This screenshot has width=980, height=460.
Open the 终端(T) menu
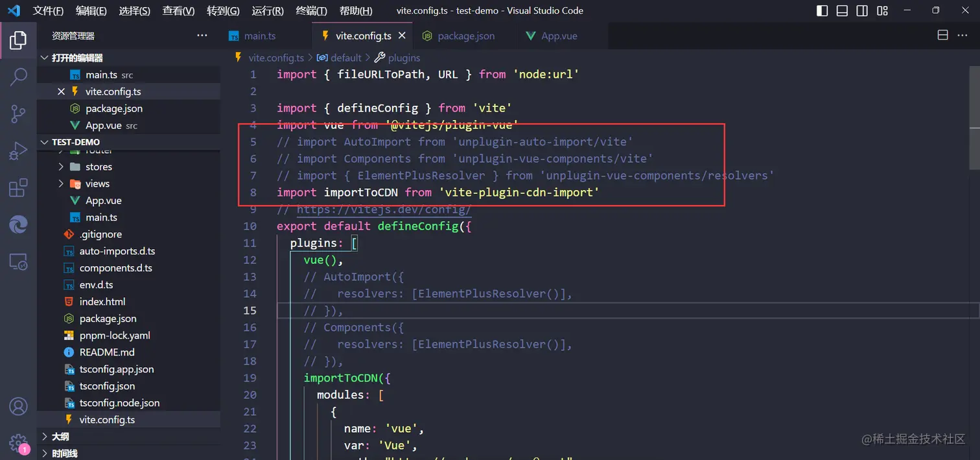click(311, 10)
